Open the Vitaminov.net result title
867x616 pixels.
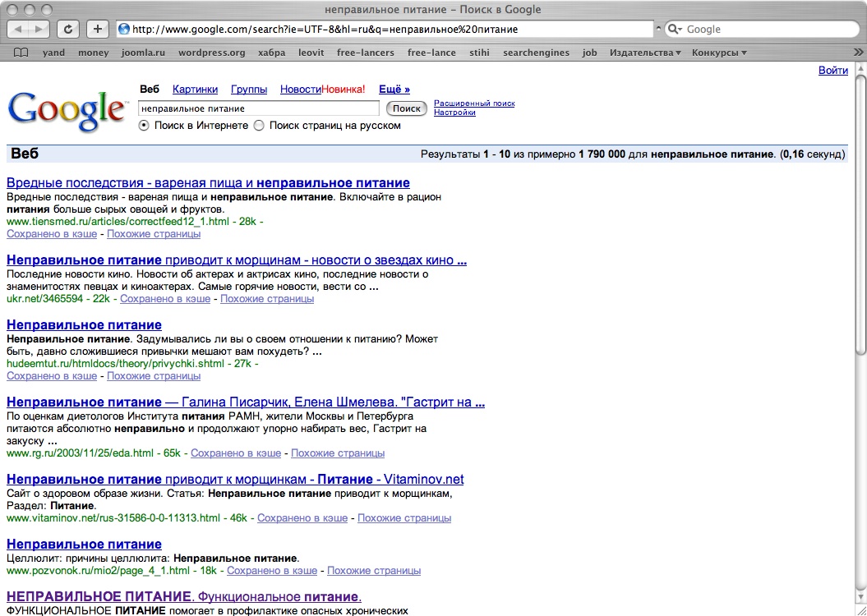[x=235, y=479]
